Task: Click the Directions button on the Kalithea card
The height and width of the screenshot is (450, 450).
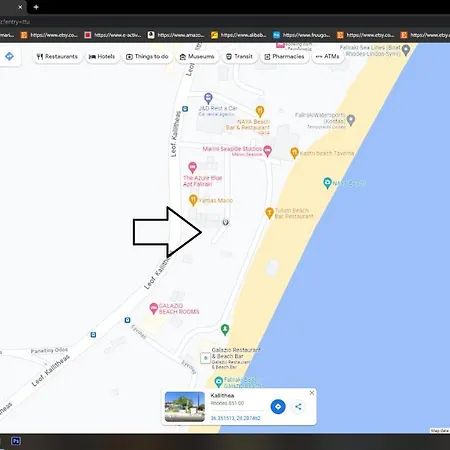Action: click(278, 407)
